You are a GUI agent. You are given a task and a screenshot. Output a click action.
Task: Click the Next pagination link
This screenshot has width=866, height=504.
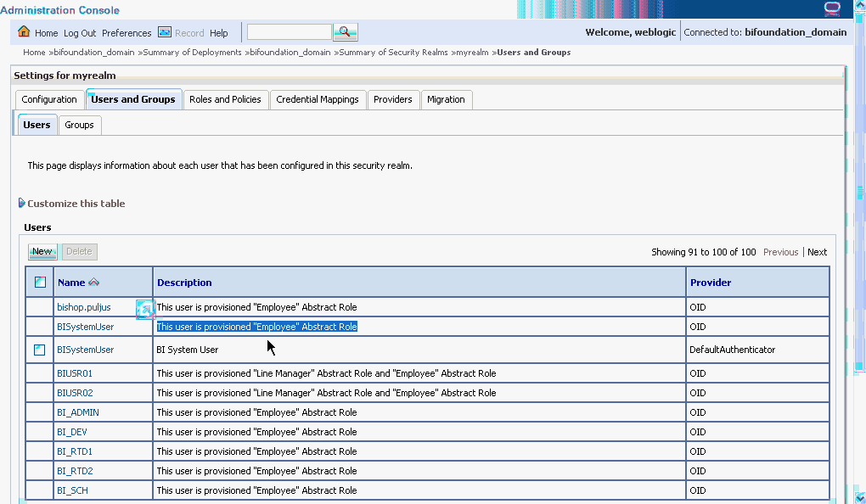click(x=817, y=252)
